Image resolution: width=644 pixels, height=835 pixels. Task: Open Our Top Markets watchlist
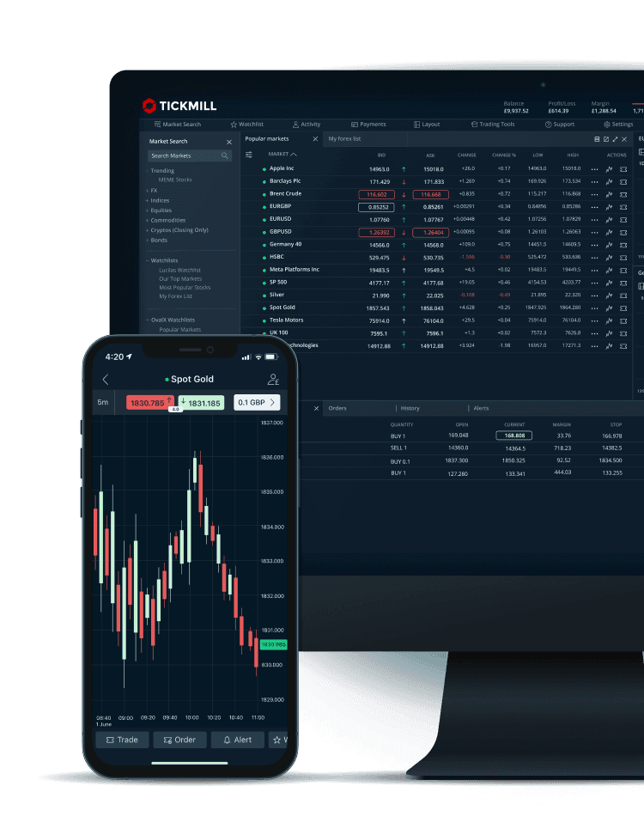click(180, 279)
